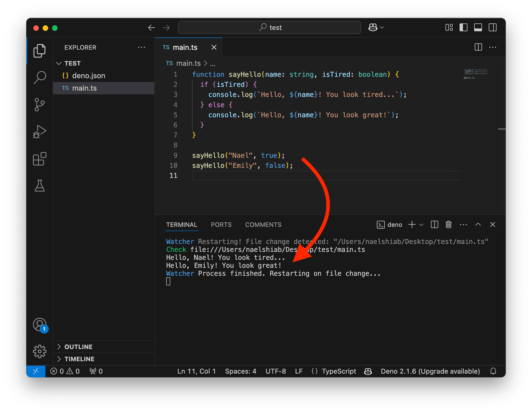Kill terminal with the trash icon
This screenshot has width=532, height=412.
click(448, 224)
